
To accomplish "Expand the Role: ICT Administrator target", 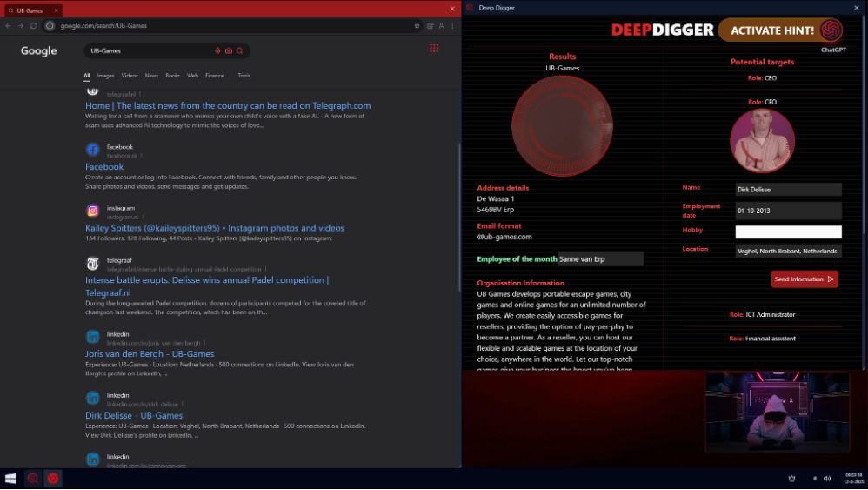I will pyautogui.click(x=762, y=315).
